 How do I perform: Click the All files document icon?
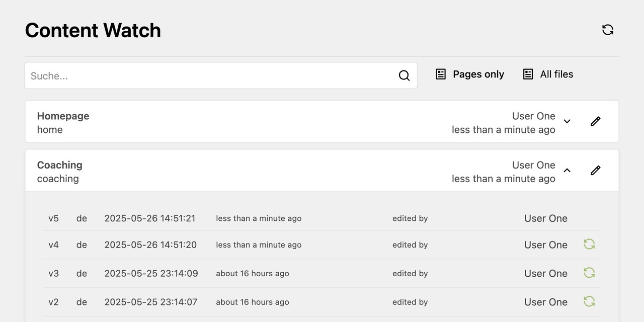point(528,74)
